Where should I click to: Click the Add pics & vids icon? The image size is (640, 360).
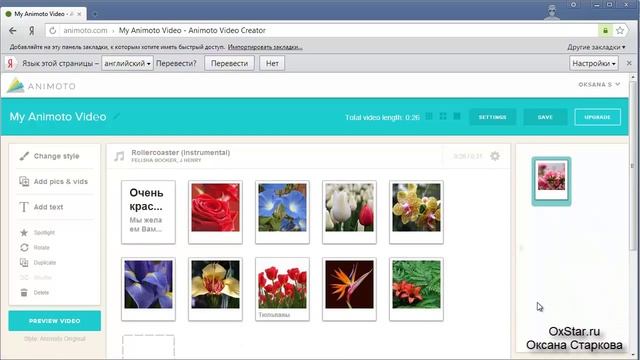24,181
